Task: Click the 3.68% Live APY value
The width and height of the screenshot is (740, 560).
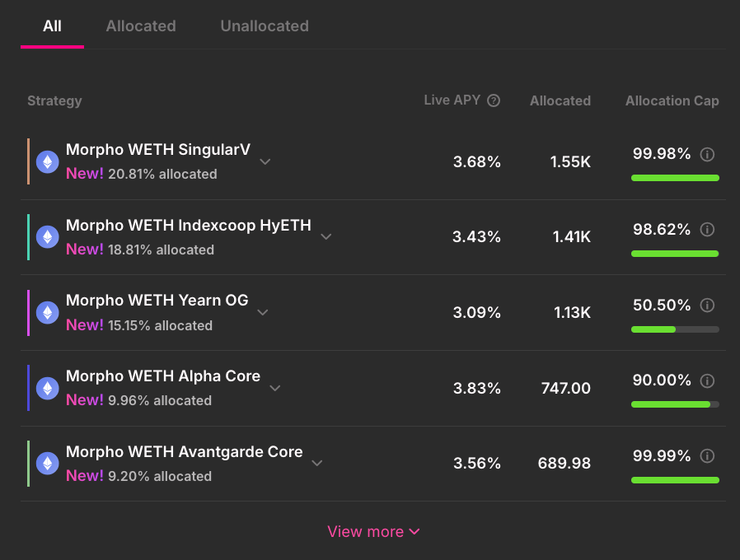Action: 476,161
